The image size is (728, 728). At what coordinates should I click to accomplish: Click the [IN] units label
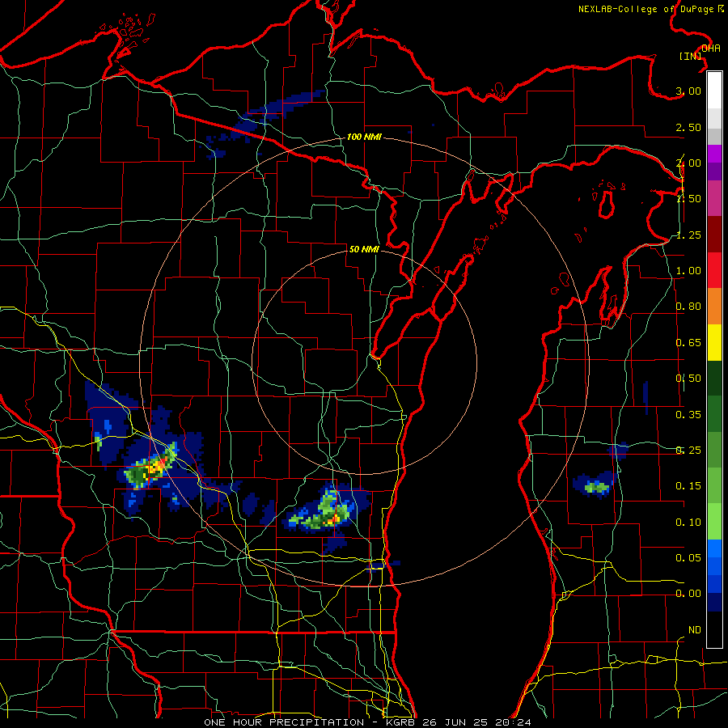coord(691,56)
